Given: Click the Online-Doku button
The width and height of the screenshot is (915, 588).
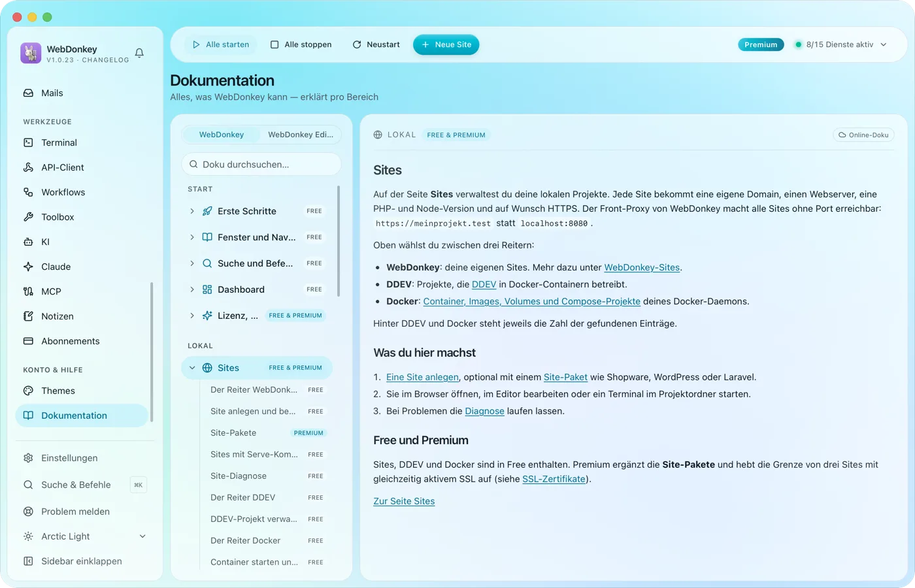Looking at the screenshot, I should click(863, 135).
